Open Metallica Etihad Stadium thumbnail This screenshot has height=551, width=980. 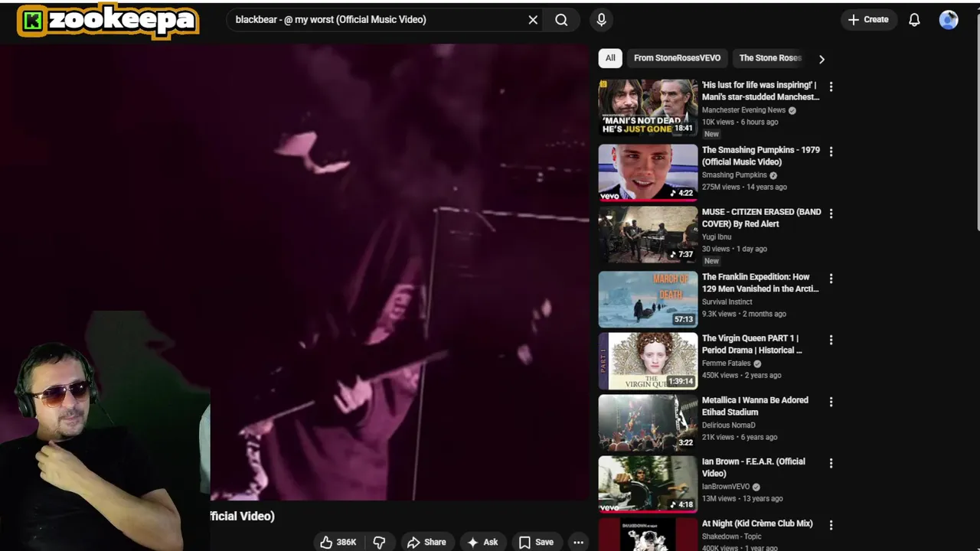pyautogui.click(x=648, y=422)
